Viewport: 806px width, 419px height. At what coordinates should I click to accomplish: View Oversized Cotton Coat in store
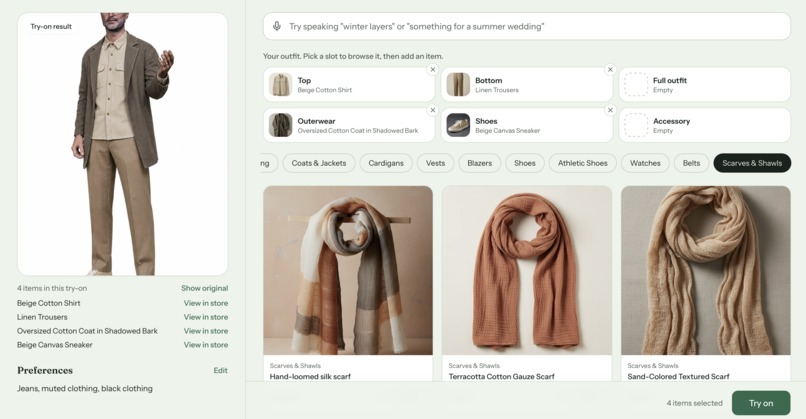point(206,331)
